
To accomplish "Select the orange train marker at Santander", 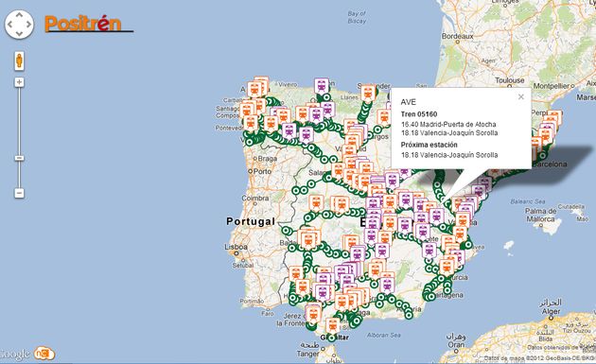I will coord(368,93).
